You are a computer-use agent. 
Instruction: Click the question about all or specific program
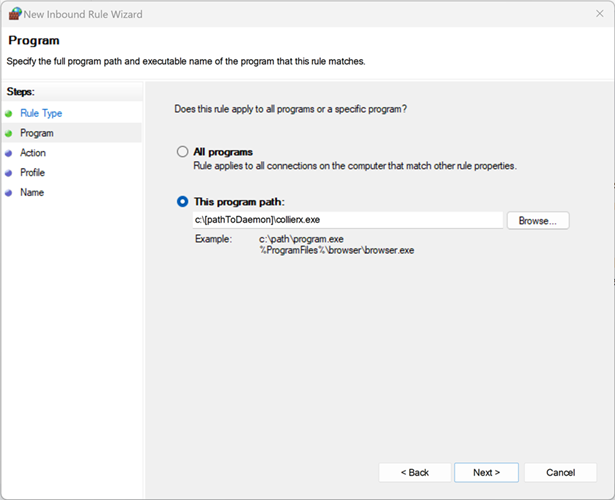coord(291,109)
